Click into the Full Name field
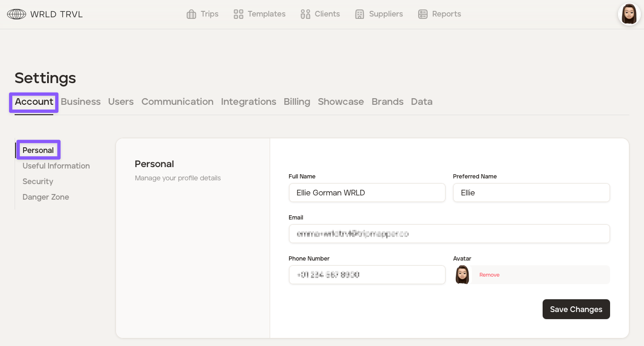This screenshot has height=346, width=644. [367, 193]
